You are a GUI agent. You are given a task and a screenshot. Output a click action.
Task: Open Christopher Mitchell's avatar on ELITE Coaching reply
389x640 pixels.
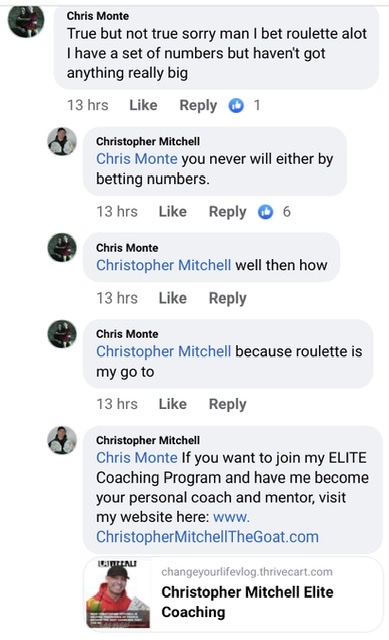[x=62, y=440]
